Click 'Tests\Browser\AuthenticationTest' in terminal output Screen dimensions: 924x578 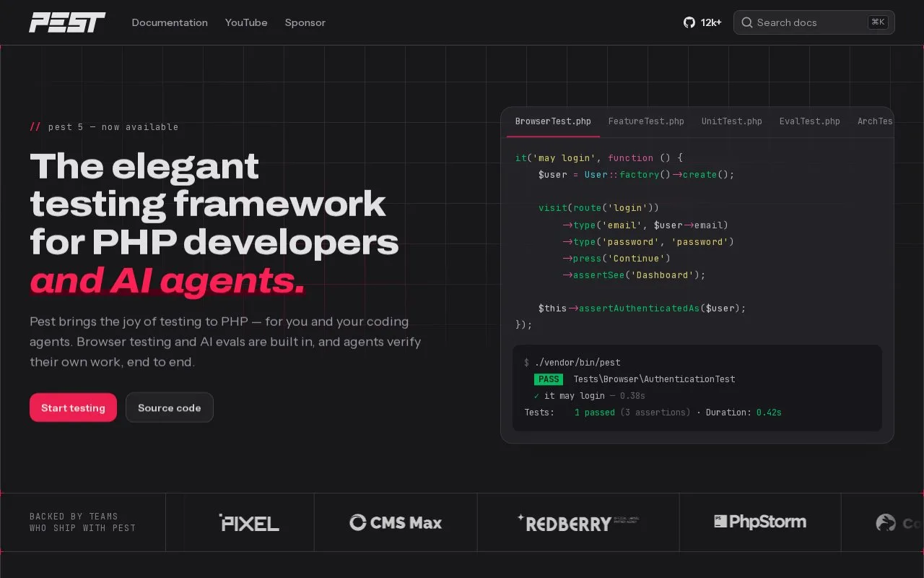tap(655, 379)
